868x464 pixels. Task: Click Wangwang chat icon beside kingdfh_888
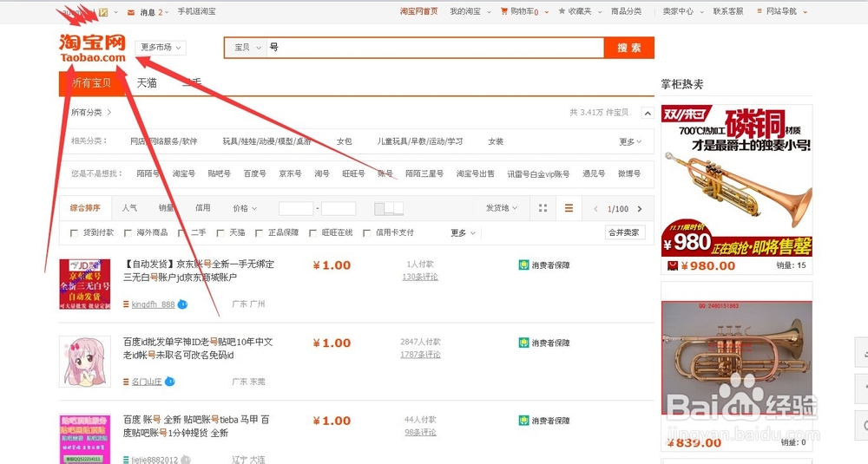(x=182, y=304)
